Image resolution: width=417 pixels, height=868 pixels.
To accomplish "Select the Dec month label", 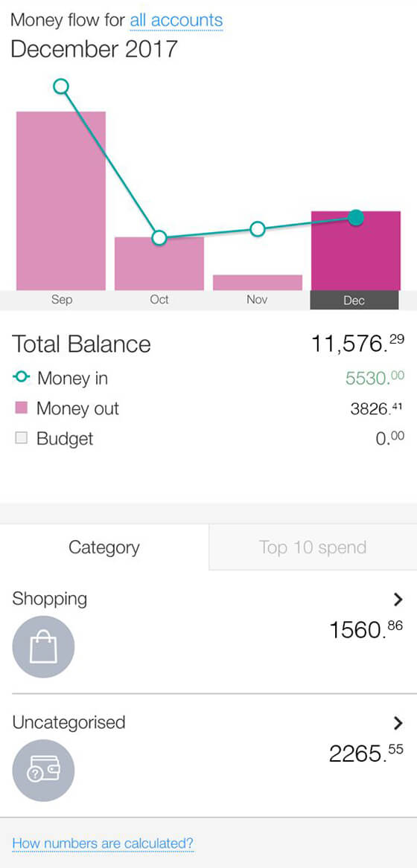I will click(x=354, y=300).
